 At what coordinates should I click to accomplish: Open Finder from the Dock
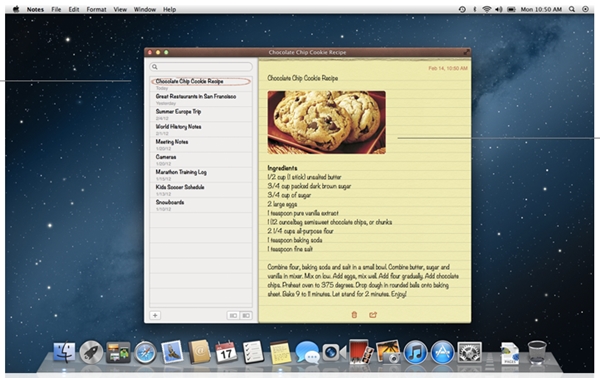(x=64, y=352)
